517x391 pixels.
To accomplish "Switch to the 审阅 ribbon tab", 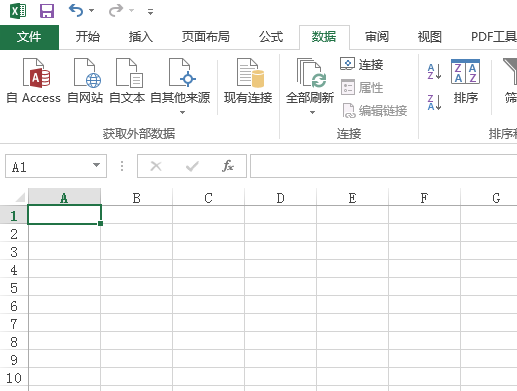I will (x=377, y=37).
